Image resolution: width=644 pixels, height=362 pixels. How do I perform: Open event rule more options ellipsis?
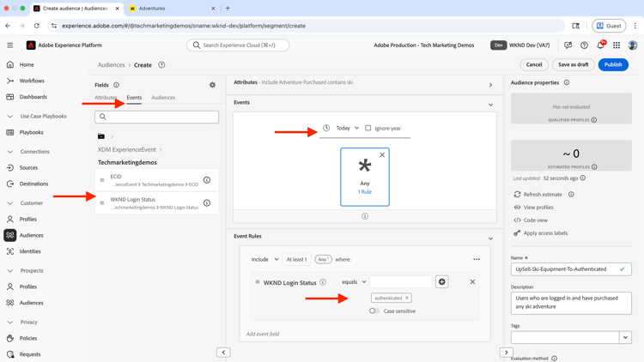477,259
